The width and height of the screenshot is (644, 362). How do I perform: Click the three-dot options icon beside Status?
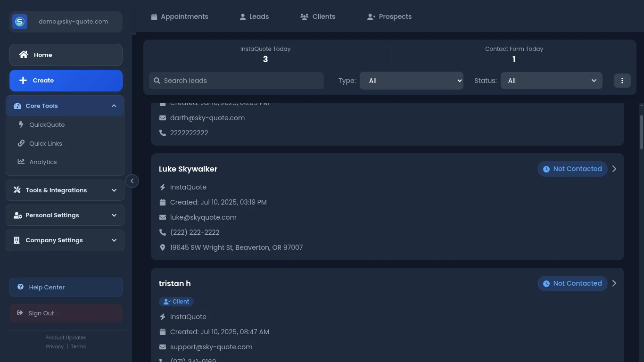(x=622, y=80)
